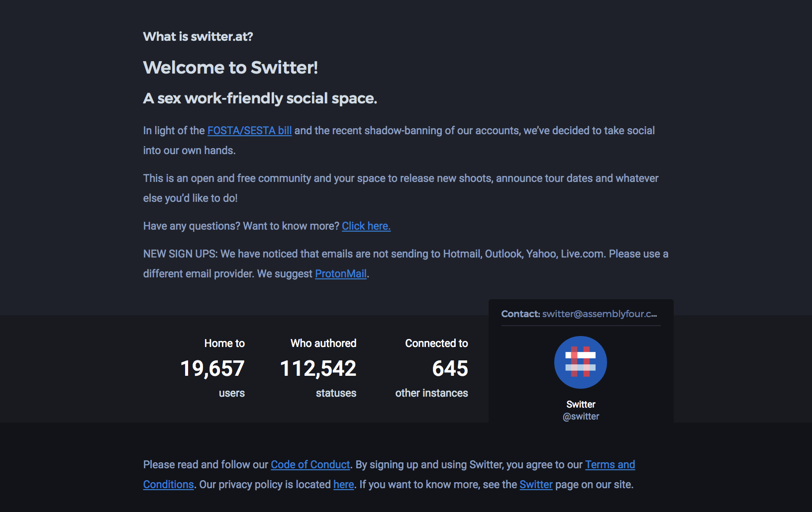Image resolution: width=812 pixels, height=512 pixels.
Task: Visit the Switter page link in footer
Action: [x=535, y=484]
